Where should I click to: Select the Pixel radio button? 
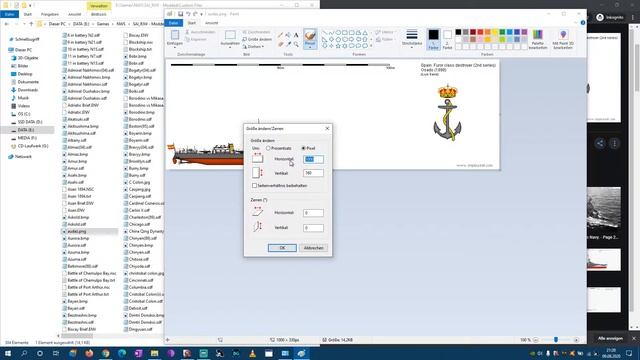[x=303, y=148]
